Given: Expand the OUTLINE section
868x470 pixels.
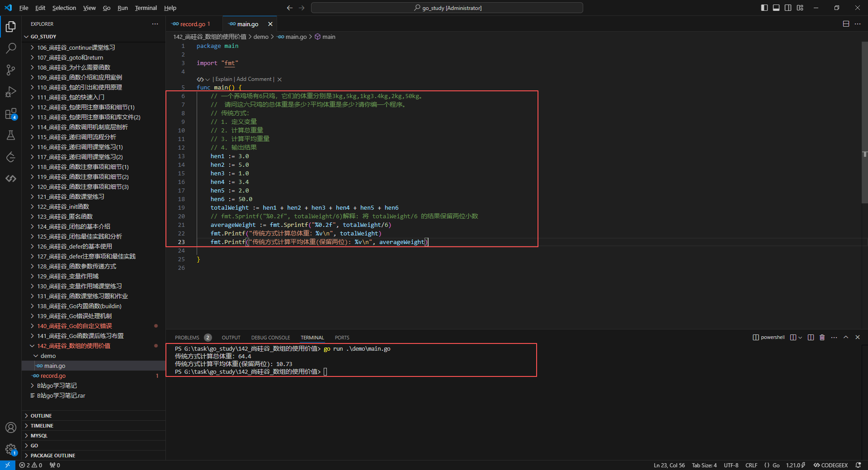Looking at the screenshot, I should (x=94, y=416).
